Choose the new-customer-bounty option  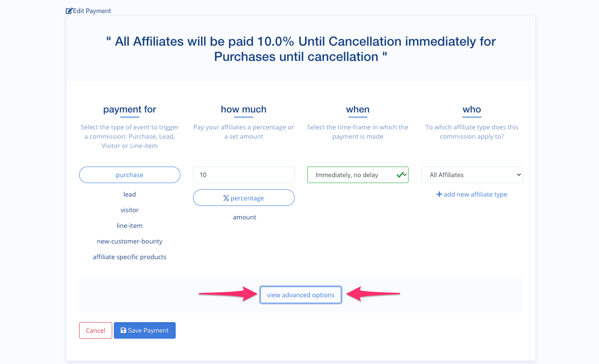130,241
